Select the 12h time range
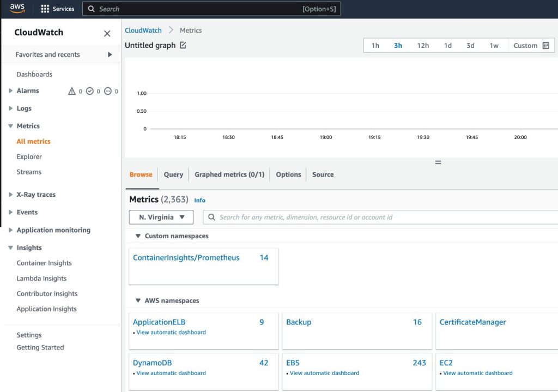This screenshot has height=392, width=558. [423, 46]
